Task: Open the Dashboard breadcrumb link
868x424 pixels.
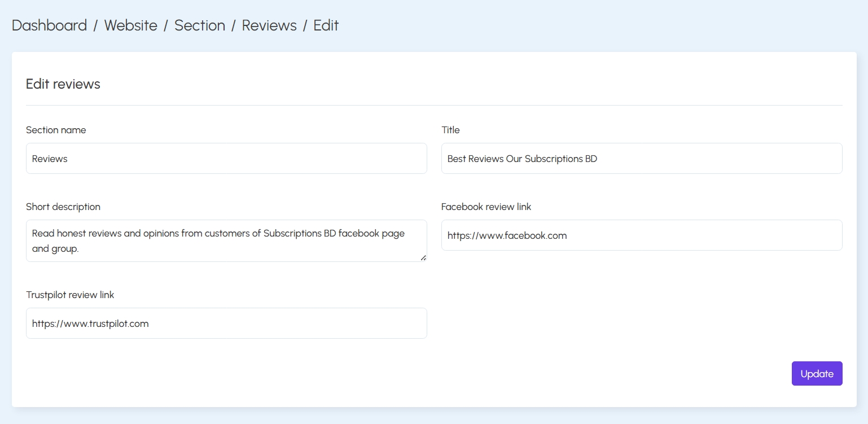Action: [49, 25]
